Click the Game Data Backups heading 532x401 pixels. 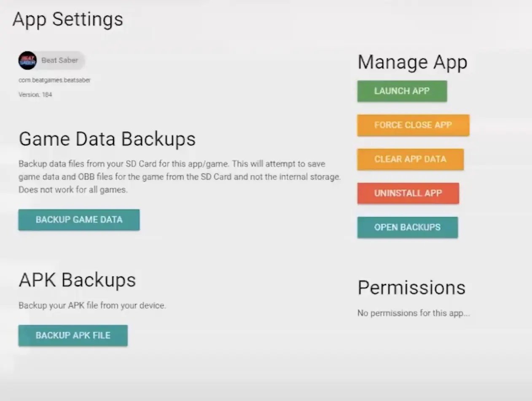[107, 139]
